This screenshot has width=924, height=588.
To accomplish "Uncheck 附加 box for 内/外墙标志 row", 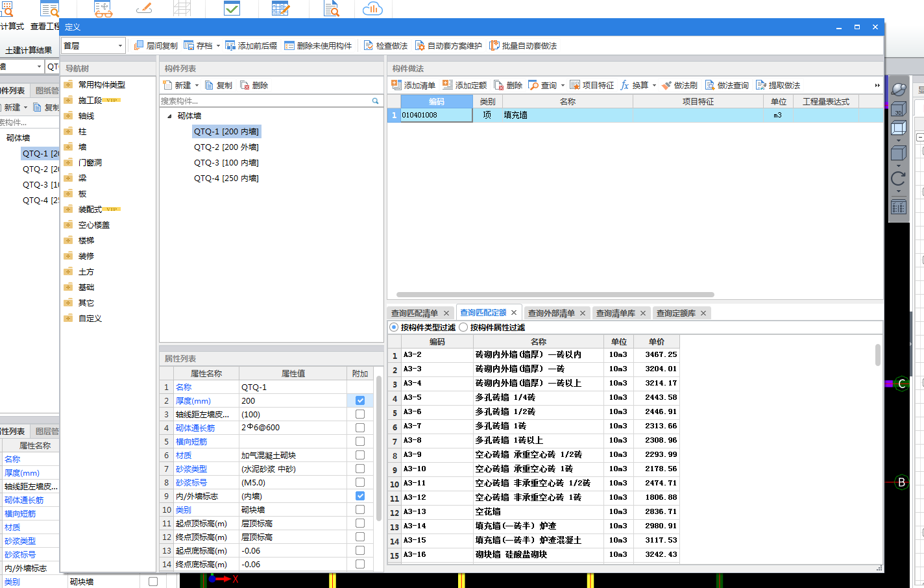I will pos(360,496).
